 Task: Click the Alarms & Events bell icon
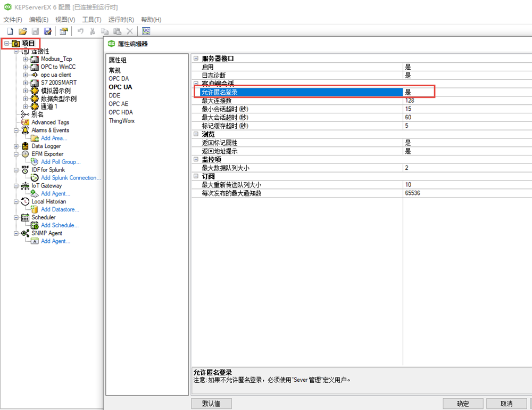click(x=25, y=130)
